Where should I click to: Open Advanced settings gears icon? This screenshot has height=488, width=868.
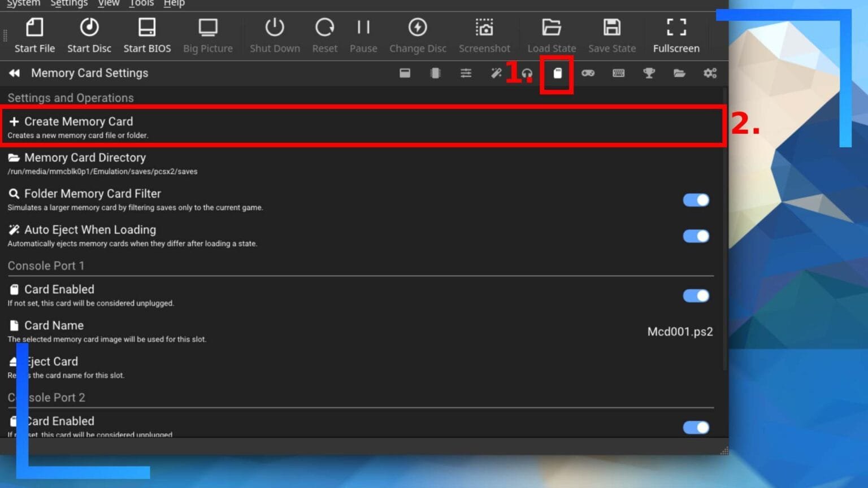(x=710, y=73)
